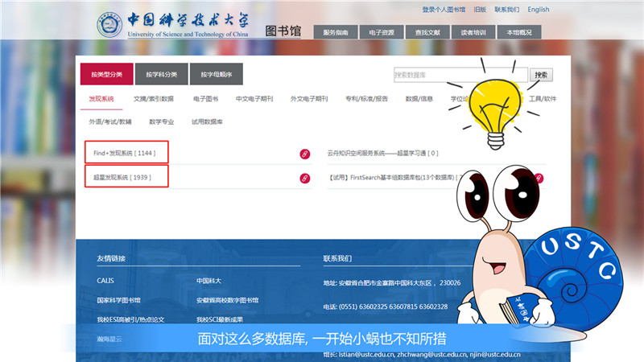Switch the site language to English
This screenshot has height=362, width=644.
[539, 10]
